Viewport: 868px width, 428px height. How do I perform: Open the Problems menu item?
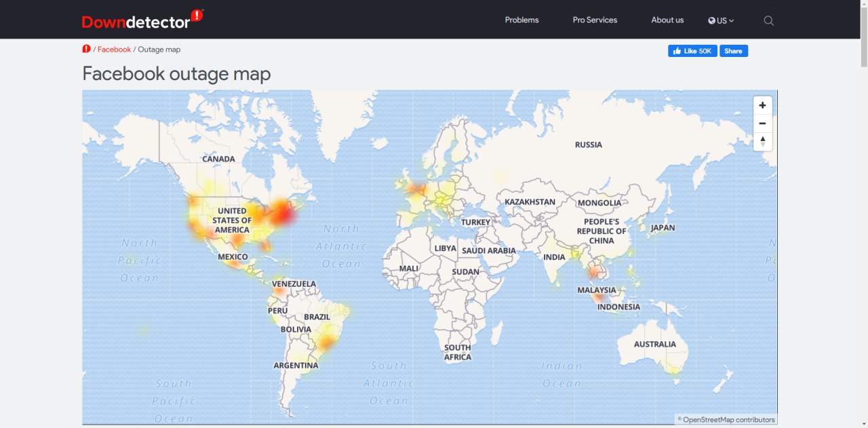[x=521, y=20]
